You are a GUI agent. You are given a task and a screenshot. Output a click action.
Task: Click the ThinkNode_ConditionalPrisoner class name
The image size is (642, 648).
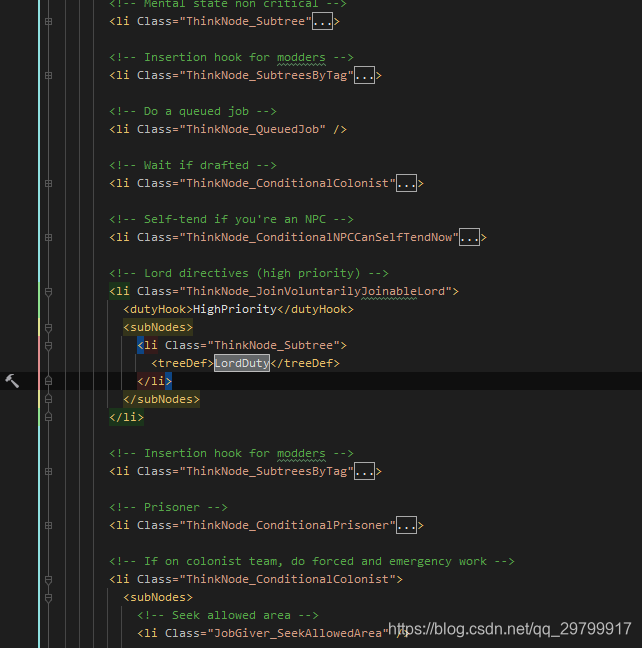[x=288, y=525]
